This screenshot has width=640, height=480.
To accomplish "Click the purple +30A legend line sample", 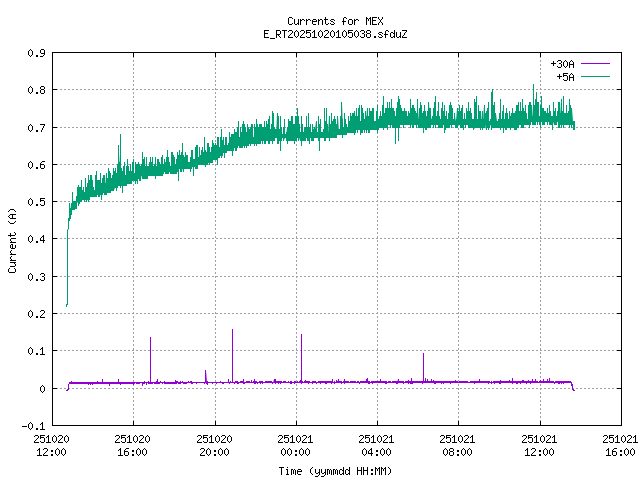I will click(595, 63).
